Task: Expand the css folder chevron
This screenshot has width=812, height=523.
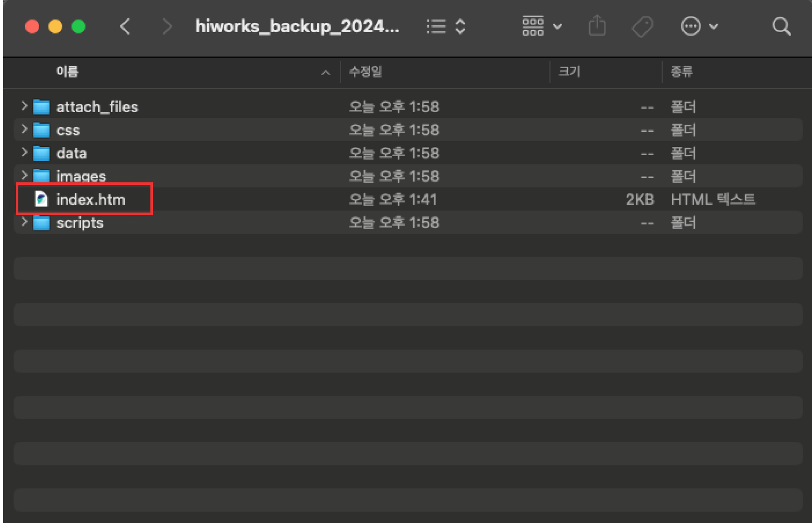Action: [24, 129]
